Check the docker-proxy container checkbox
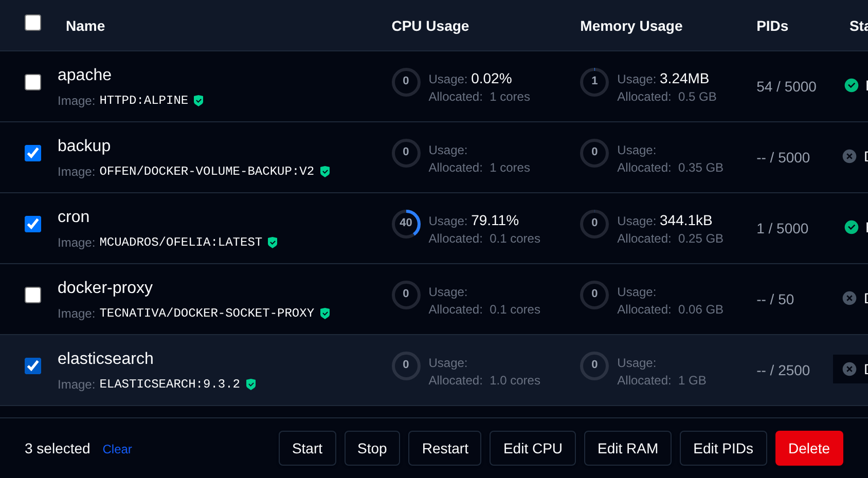The width and height of the screenshot is (868, 478). [33, 295]
